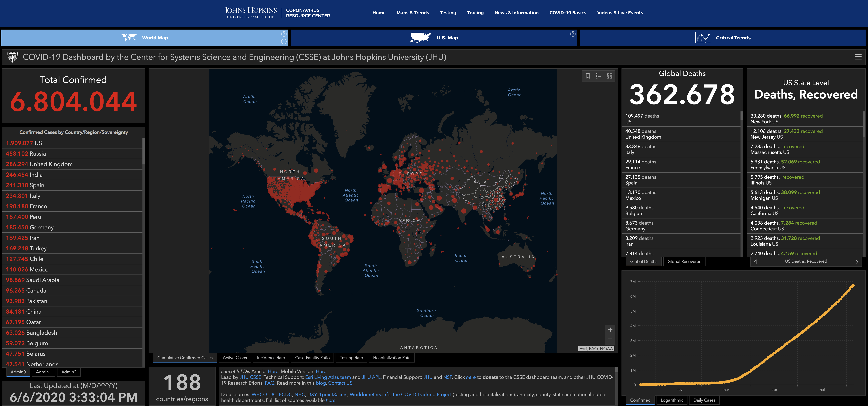
Task: Toggle list to Admin1 level
Action: coord(43,372)
